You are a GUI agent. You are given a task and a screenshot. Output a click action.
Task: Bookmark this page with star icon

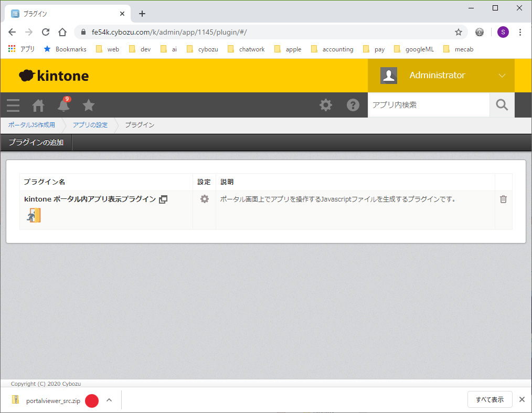point(458,32)
